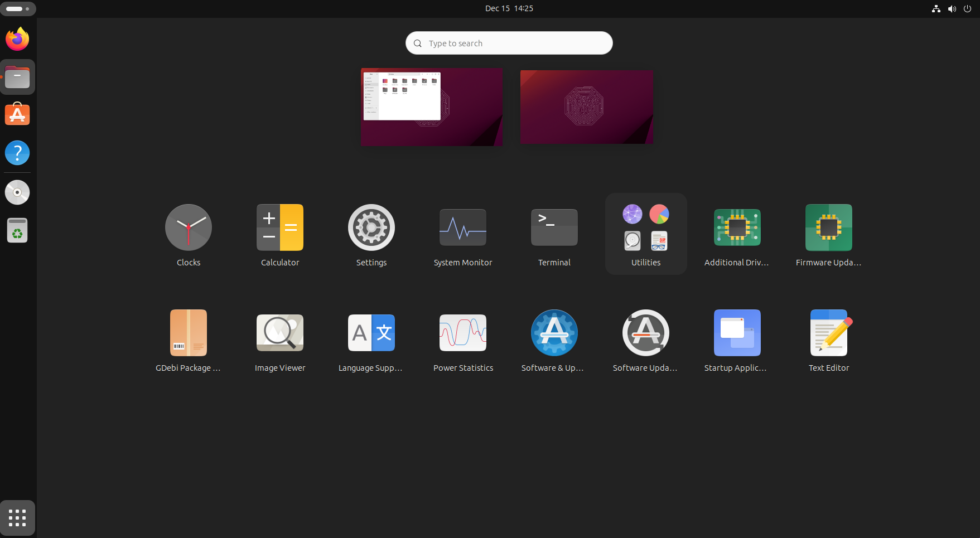Open the power system menu
The height and width of the screenshot is (538, 980).
point(967,8)
